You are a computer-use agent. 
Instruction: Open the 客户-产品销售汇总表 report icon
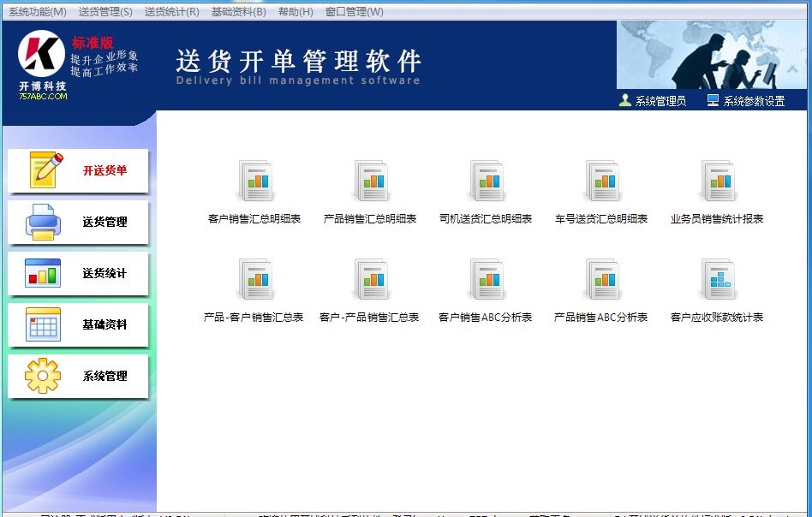(x=372, y=280)
